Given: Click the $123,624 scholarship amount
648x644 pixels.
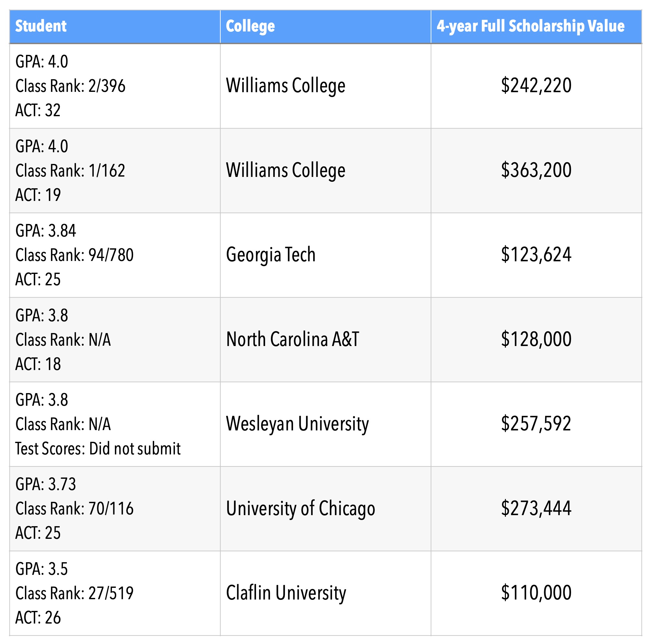Looking at the screenshot, I should [536, 255].
